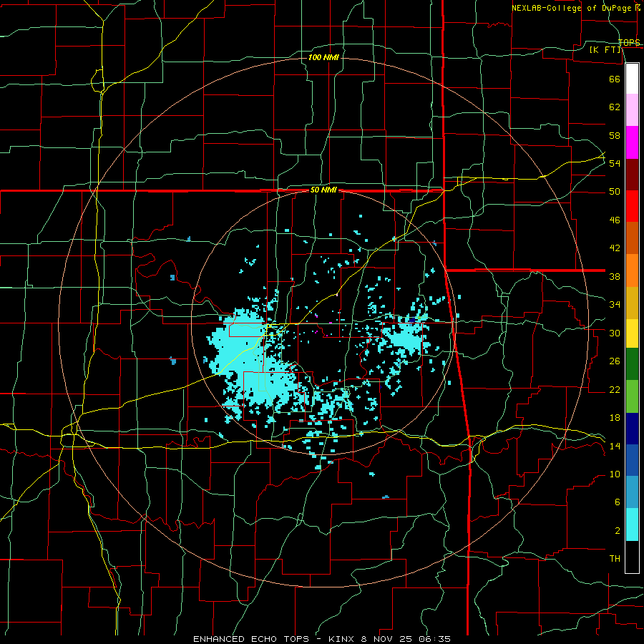644x644 pixels.
Task: Click the legend value '14'
Action: pos(615,446)
